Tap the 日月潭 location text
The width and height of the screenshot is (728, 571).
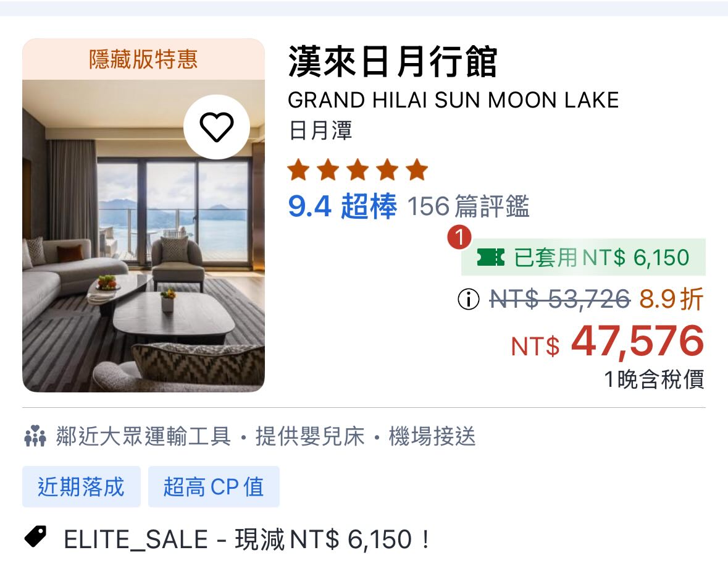click(320, 130)
